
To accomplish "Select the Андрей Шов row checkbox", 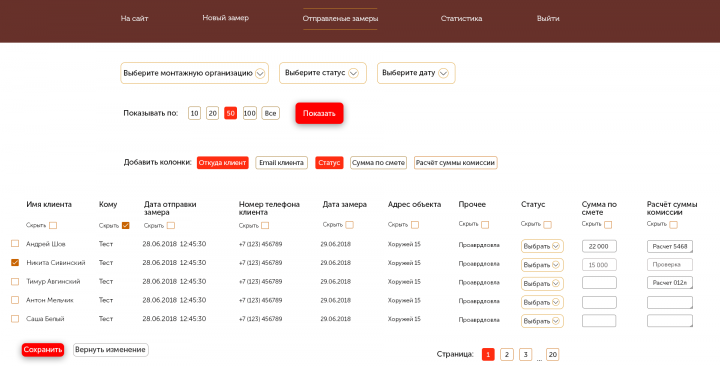I will 15,244.
